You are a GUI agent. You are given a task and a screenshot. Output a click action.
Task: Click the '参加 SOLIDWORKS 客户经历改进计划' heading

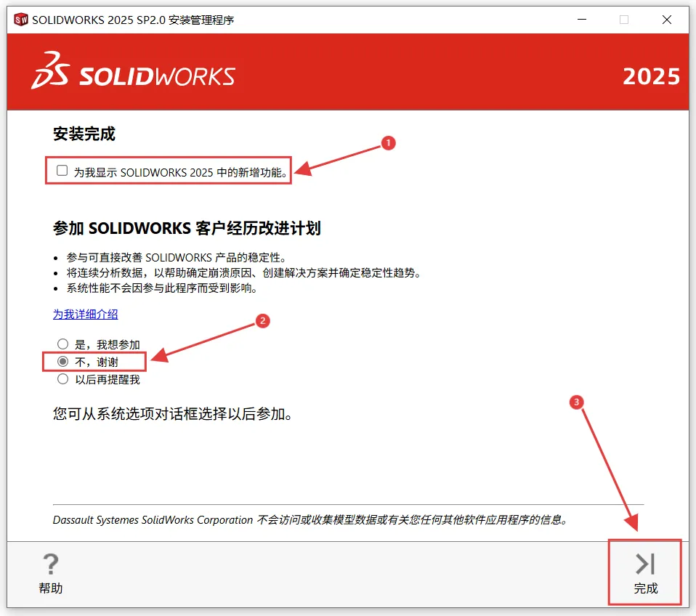click(x=187, y=228)
